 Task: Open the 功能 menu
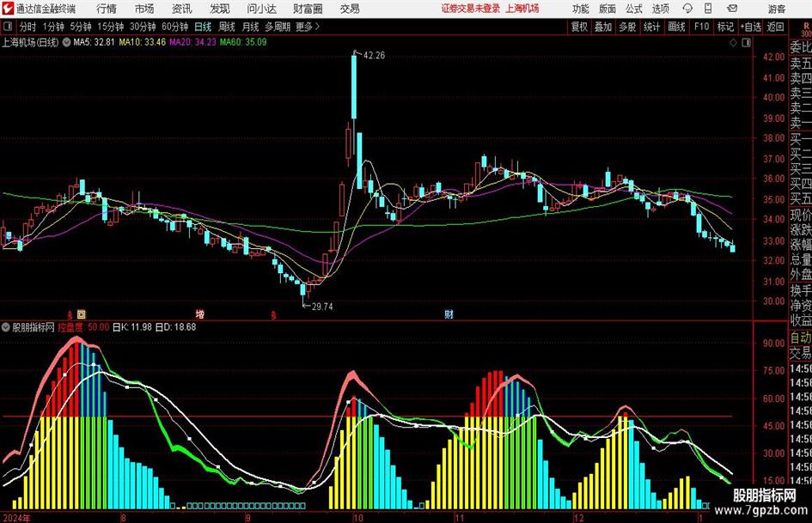pos(581,9)
